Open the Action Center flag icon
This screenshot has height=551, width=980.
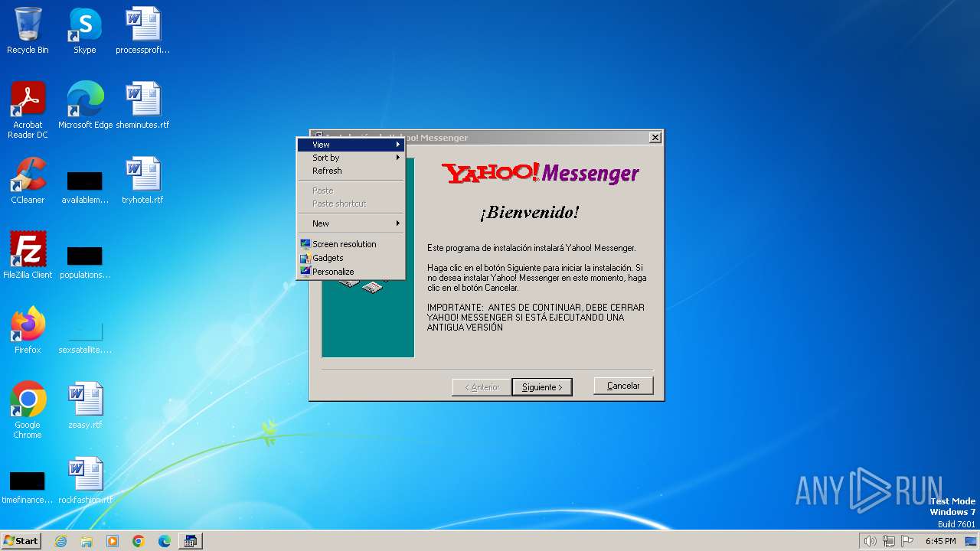(x=908, y=541)
